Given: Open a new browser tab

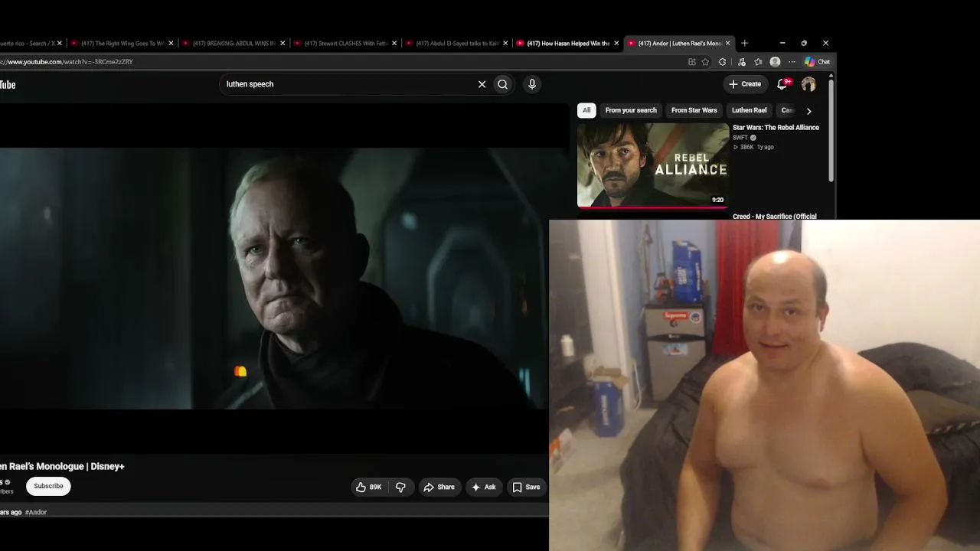Looking at the screenshot, I should coord(744,44).
